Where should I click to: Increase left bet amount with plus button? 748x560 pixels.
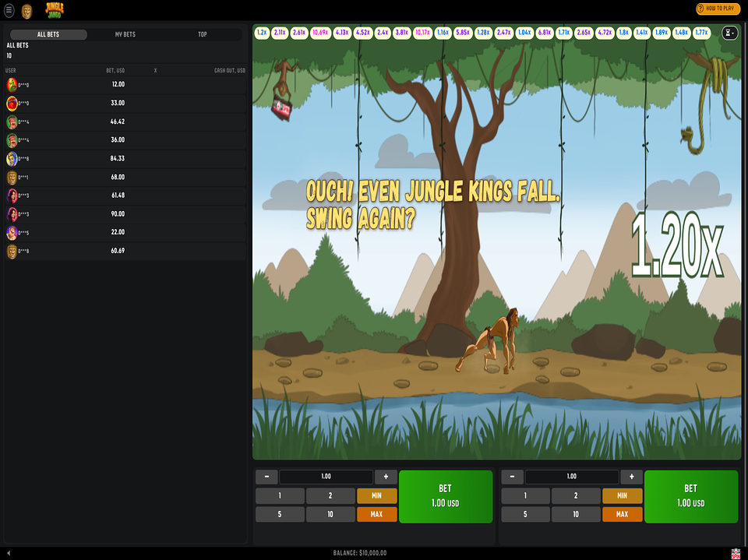click(386, 477)
